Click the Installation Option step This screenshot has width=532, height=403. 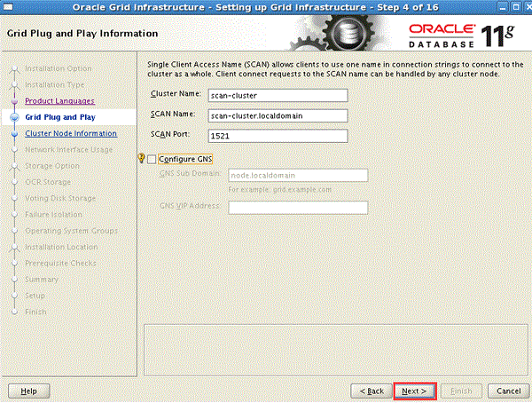[x=59, y=68]
